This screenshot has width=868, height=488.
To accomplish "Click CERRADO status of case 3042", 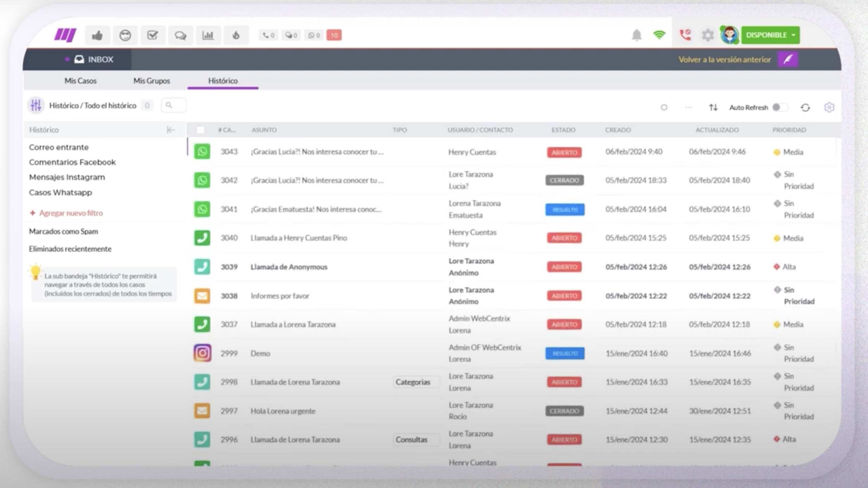I will pyautogui.click(x=564, y=180).
